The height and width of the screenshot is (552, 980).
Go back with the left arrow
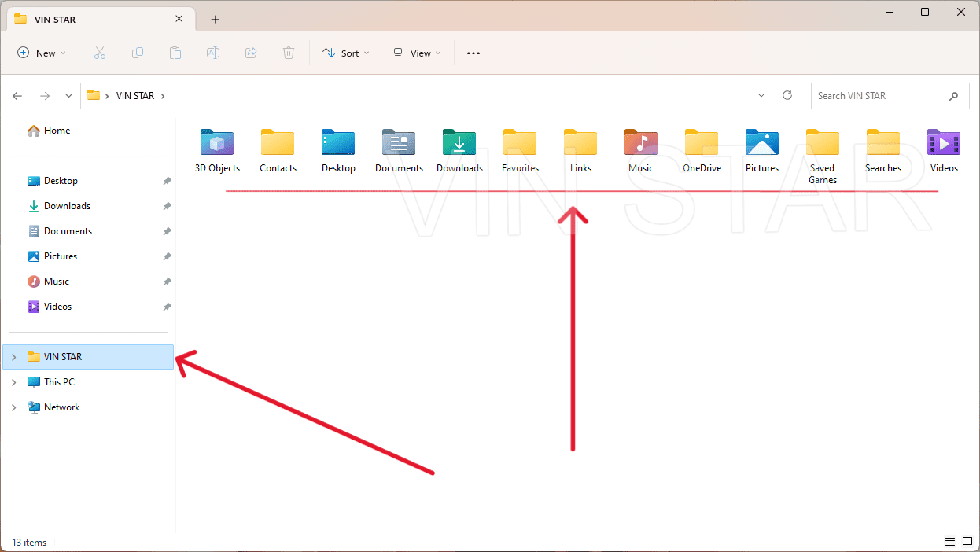click(17, 95)
